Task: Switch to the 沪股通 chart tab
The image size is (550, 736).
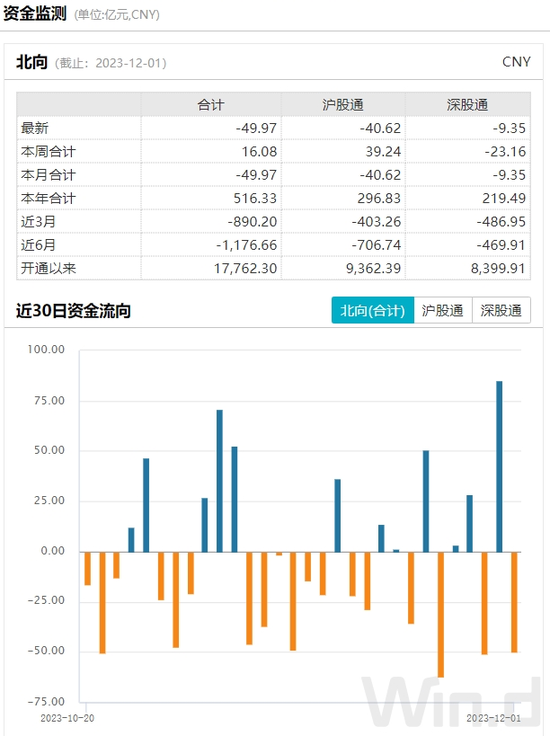Action: [443, 310]
